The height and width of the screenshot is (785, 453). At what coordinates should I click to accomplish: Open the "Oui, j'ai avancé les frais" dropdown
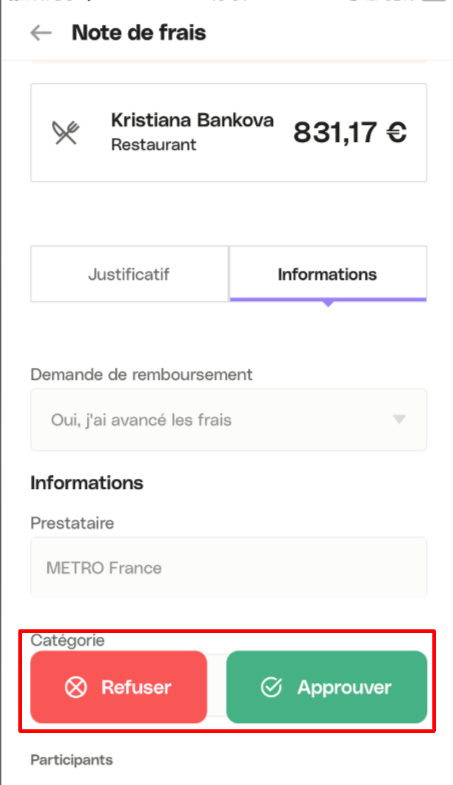(229, 420)
